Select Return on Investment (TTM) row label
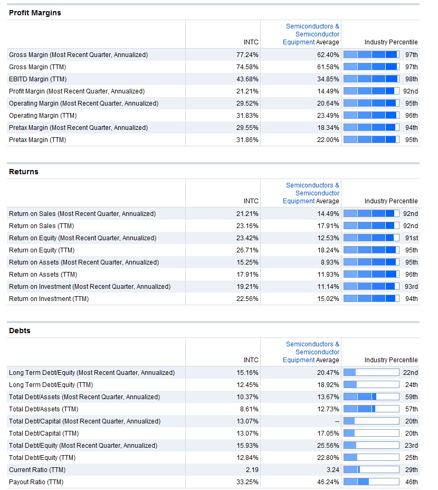 tap(49, 299)
